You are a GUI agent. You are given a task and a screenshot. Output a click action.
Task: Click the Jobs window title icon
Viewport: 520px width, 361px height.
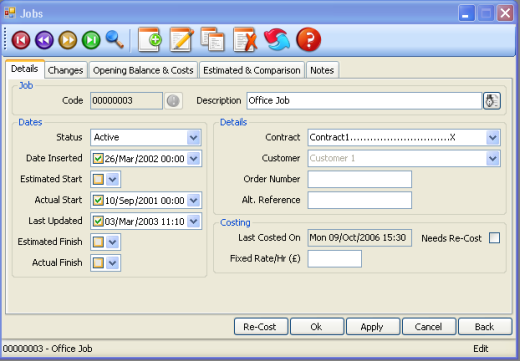[10, 13]
